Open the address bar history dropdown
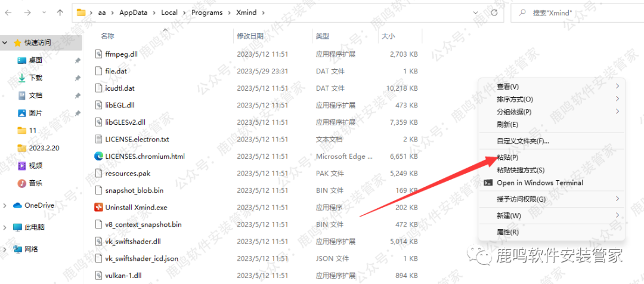This screenshot has height=284, width=644. click(x=476, y=12)
